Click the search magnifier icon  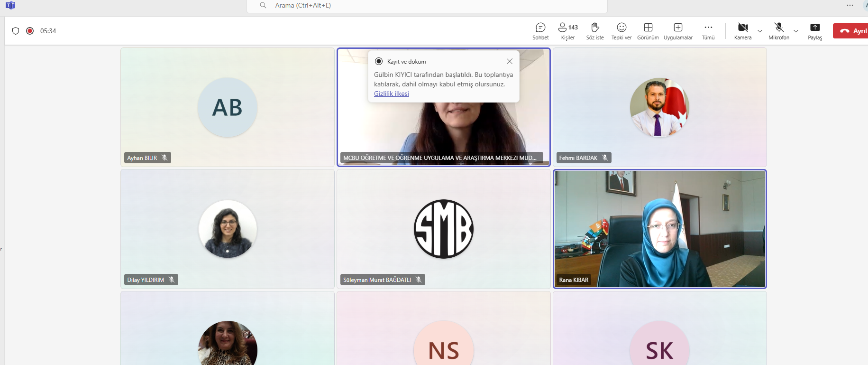(x=263, y=5)
